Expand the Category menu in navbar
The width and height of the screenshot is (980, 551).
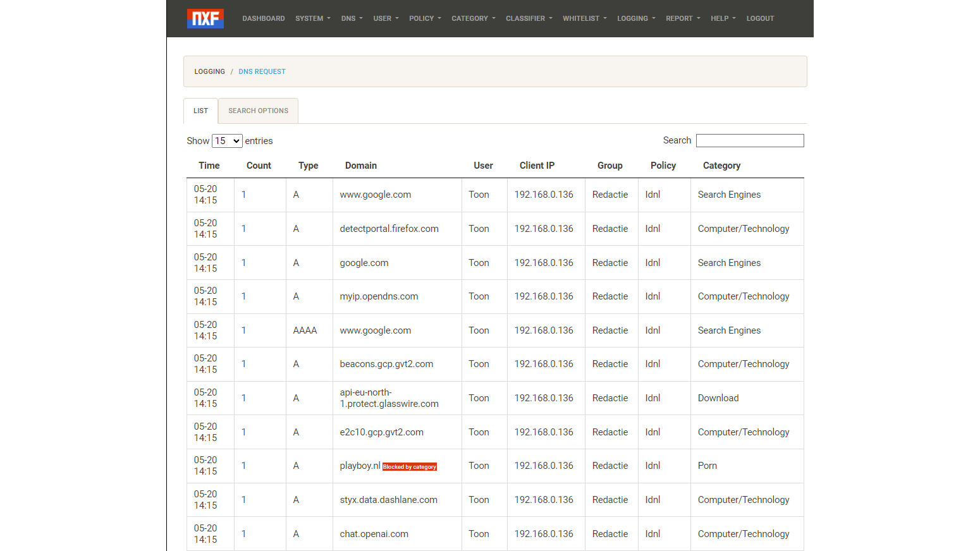473,18
